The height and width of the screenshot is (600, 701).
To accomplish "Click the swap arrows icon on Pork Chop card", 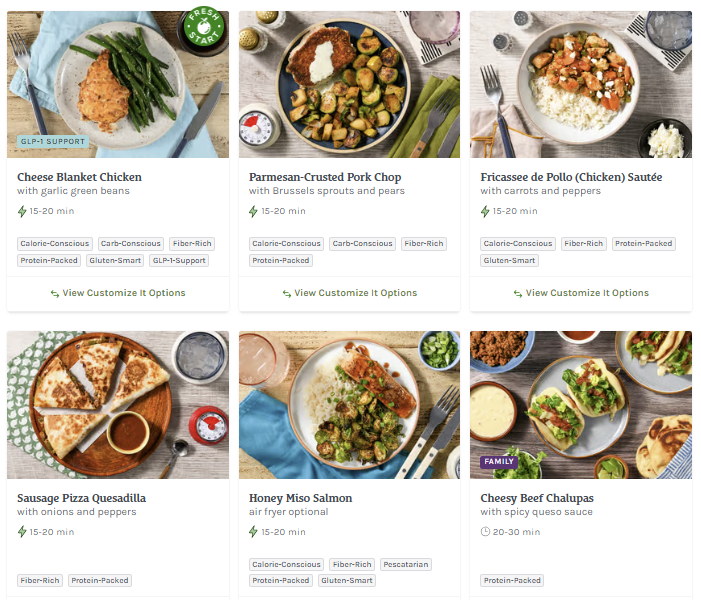I will [x=287, y=294].
